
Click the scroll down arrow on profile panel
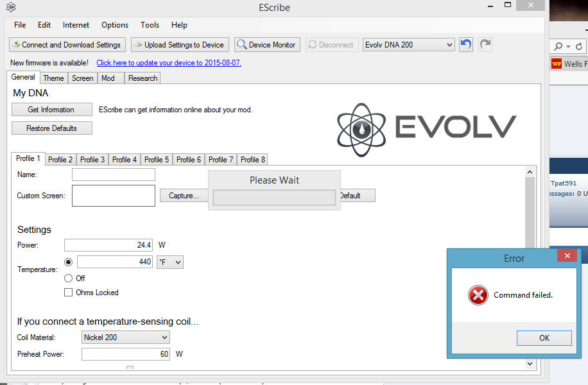click(530, 363)
